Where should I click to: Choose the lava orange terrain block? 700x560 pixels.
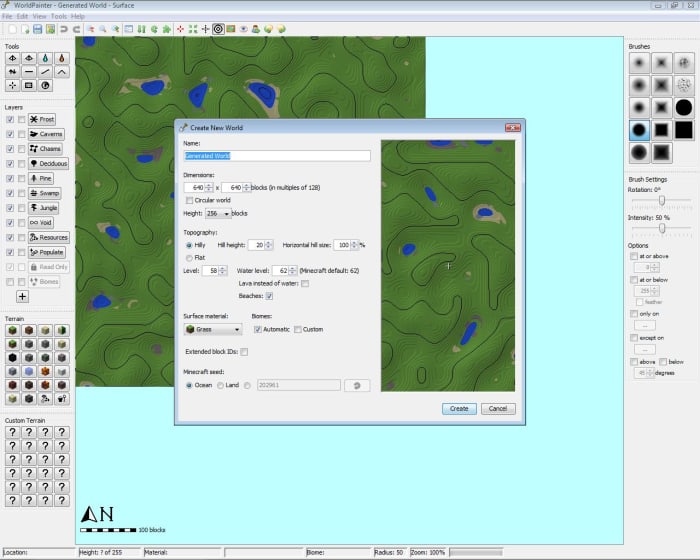[45, 372]
